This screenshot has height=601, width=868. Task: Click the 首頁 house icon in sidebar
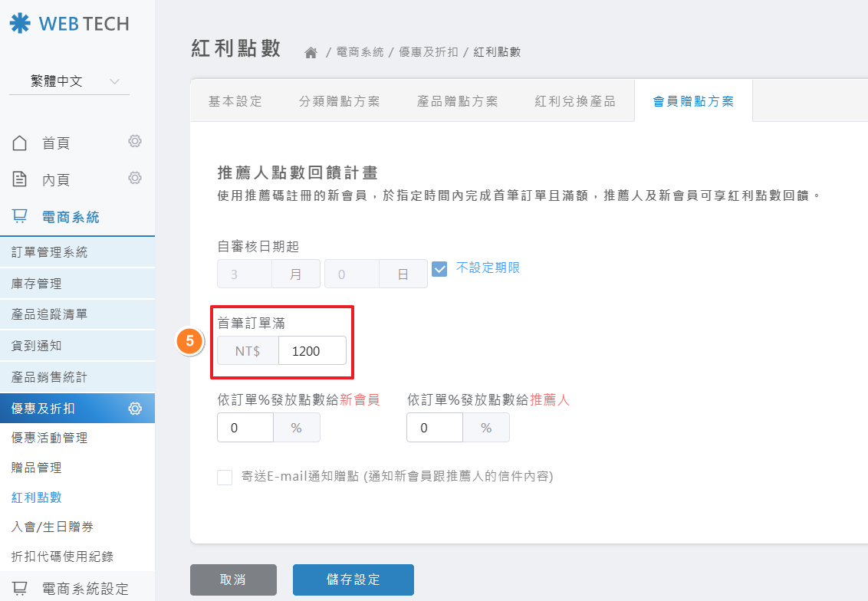[21, 143]
